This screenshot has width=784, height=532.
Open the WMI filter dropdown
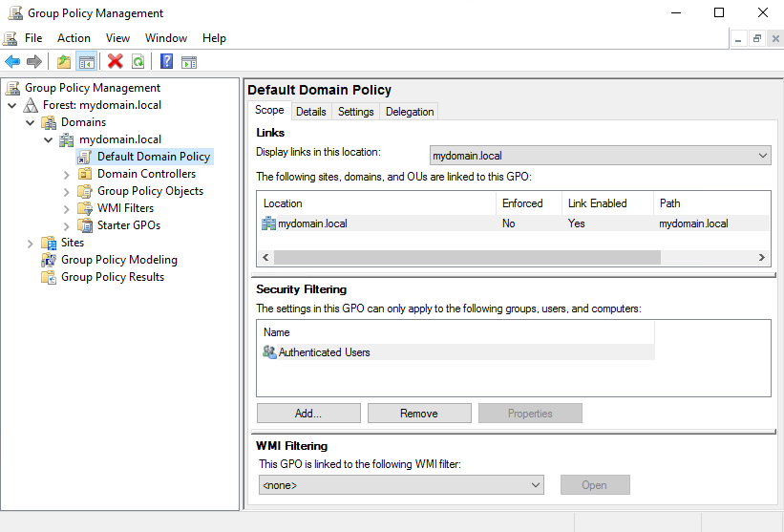point(400,485)
